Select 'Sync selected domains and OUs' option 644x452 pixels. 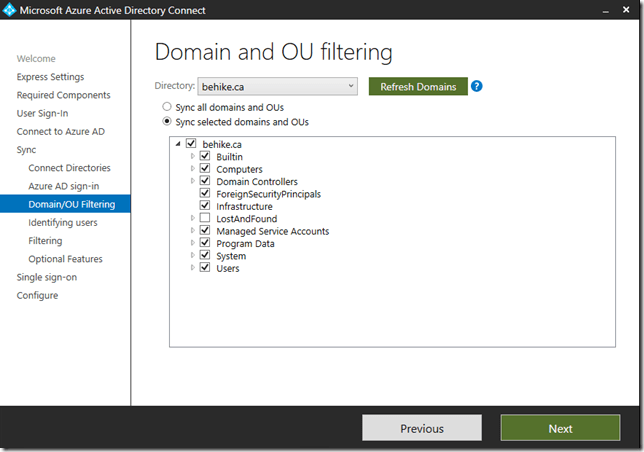167,122
